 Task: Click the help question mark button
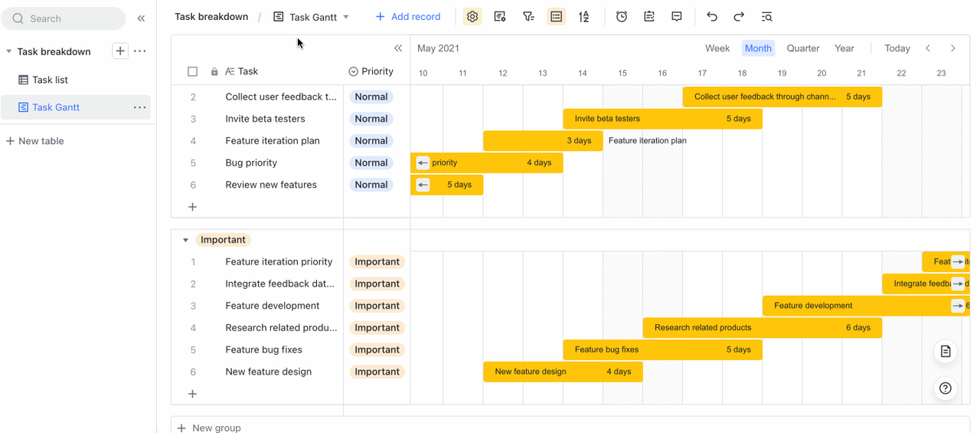tap(946, 389)
